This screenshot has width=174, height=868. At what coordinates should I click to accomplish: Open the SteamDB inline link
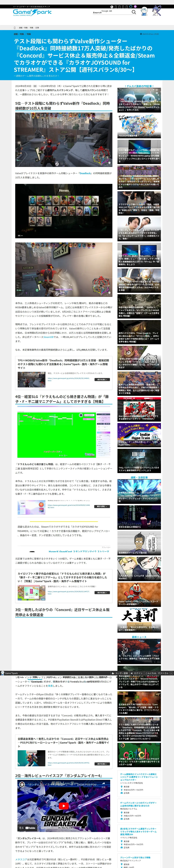coord(48,337)
